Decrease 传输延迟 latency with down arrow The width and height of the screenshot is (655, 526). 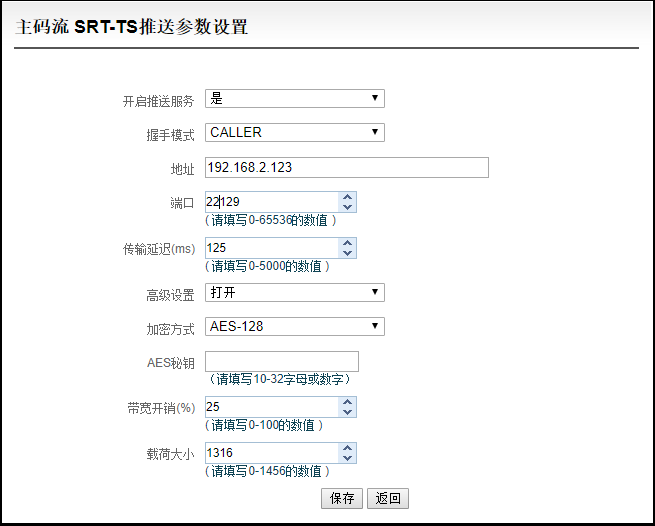[347, 253]
